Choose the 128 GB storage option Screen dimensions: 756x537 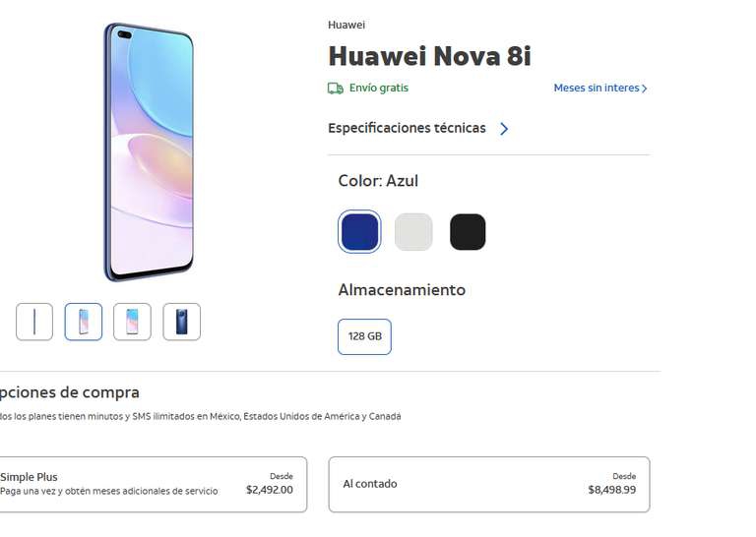364,336
